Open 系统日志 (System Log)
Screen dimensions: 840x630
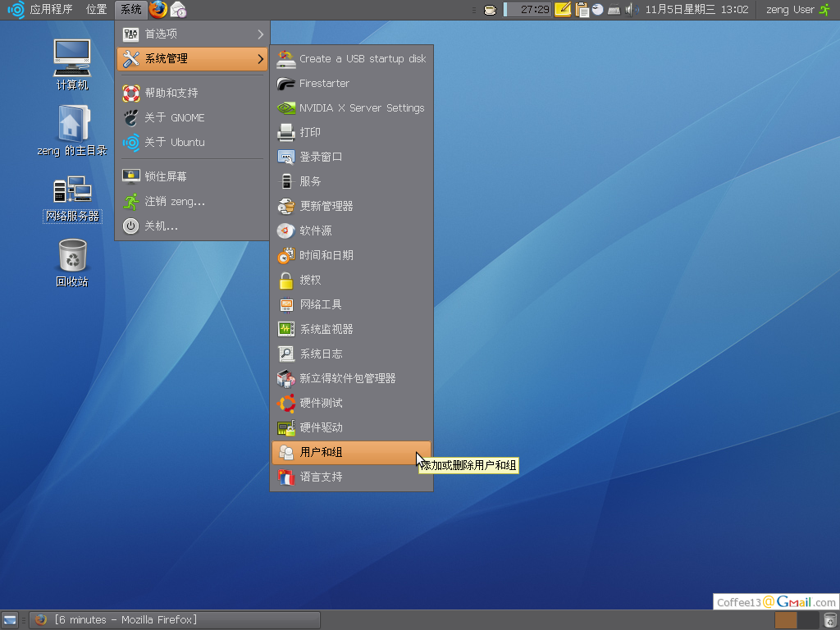[351, 354]
